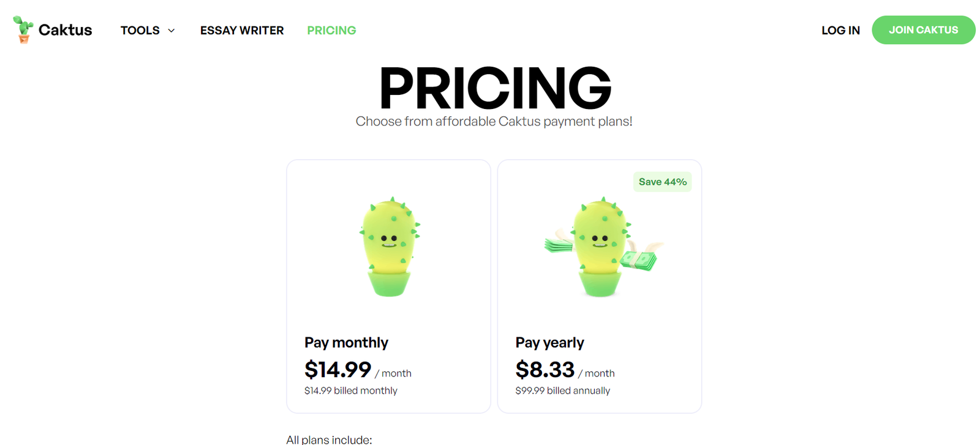Click the large PRICING page heading
The image size is (980, 445).
click(495, 89)
